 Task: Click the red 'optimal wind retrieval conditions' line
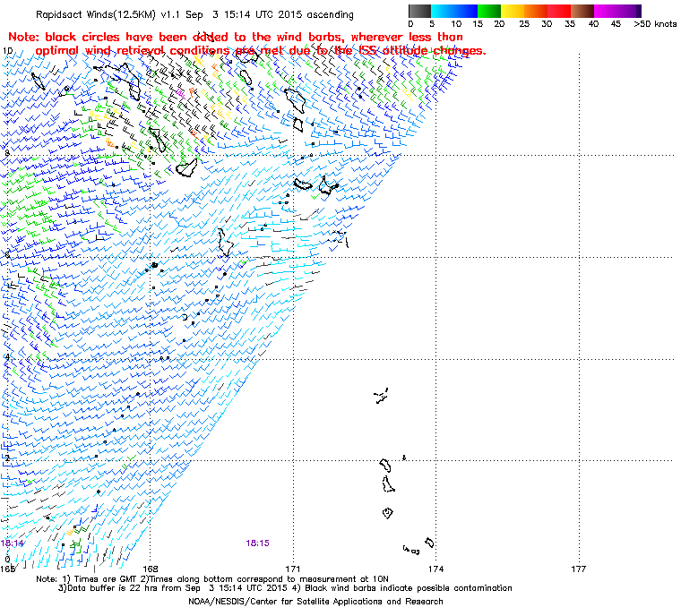point(261,51)
